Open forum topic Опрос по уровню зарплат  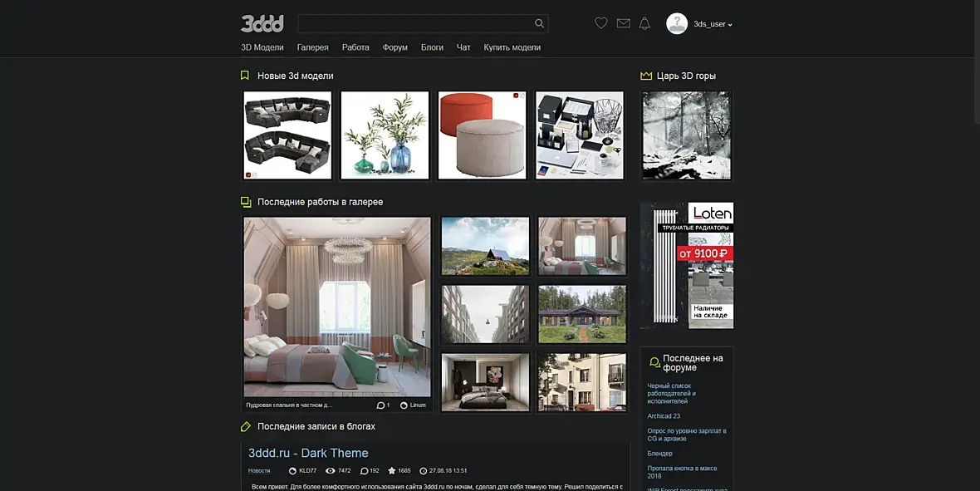pos(687,435)
